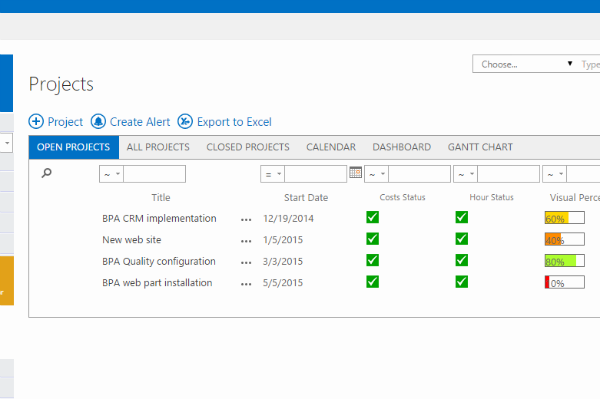Select the Open Projects tab
Screen dimensions: 600x399
tap(73, 147)
